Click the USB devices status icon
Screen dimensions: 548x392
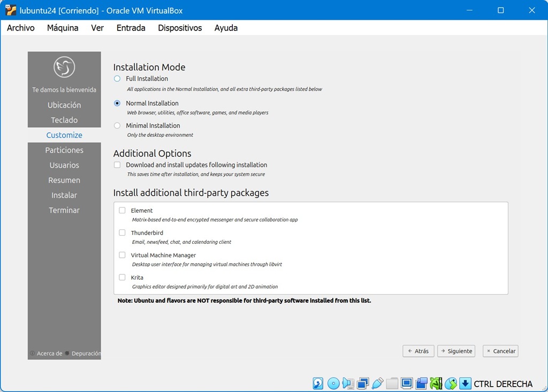pyautogui.click(x=377, y=383)
